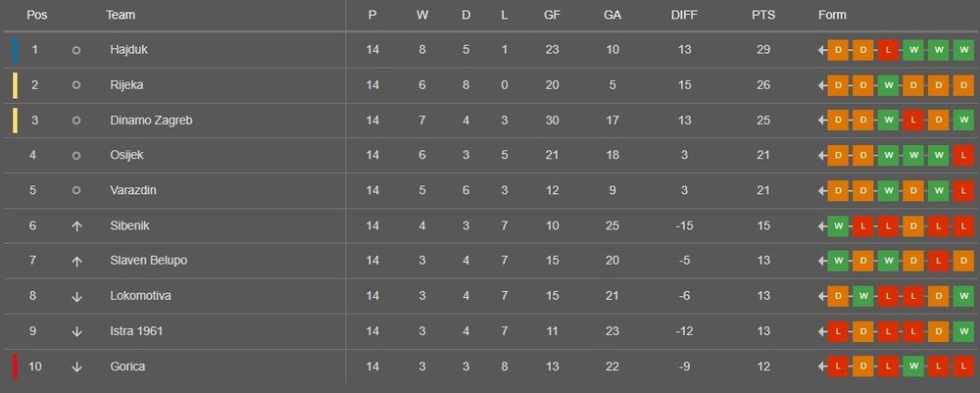Click the up arrow icon beside Slaven Belupo
The image size is (980, 393).
76,261
